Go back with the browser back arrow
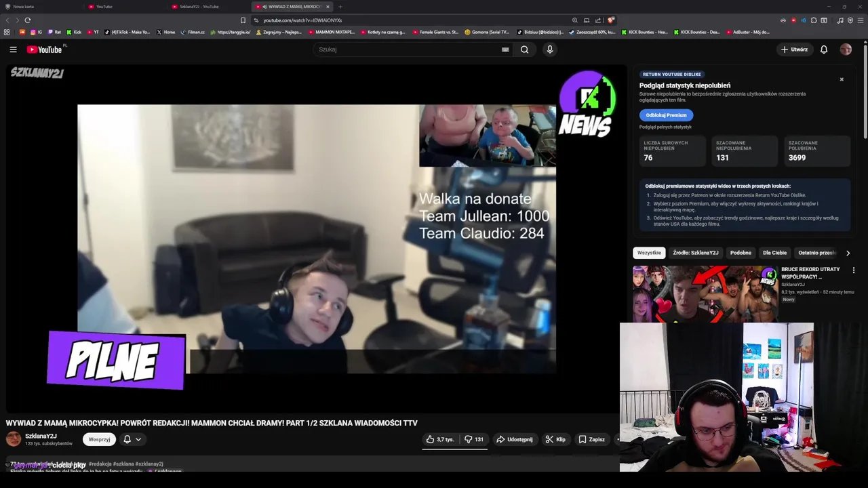The width and height of the screenshot is (868, 488). click(x=7, y=20)
